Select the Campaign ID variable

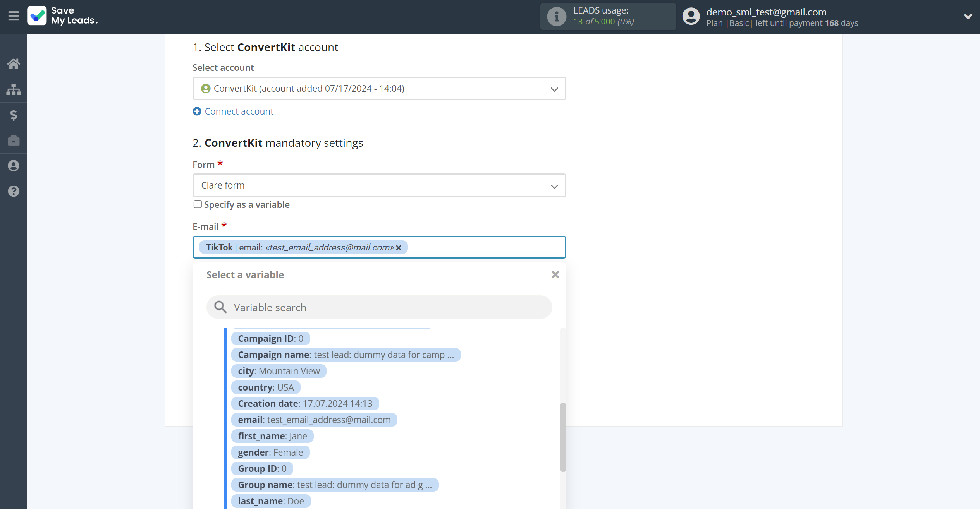click(x=271, y=339)
